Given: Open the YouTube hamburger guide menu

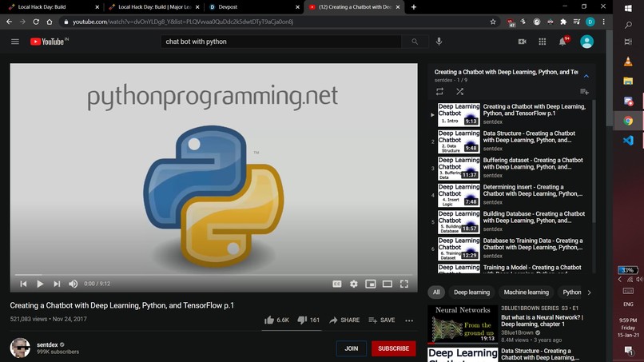Looking at the screenshot, I should [x=15, y=42].
